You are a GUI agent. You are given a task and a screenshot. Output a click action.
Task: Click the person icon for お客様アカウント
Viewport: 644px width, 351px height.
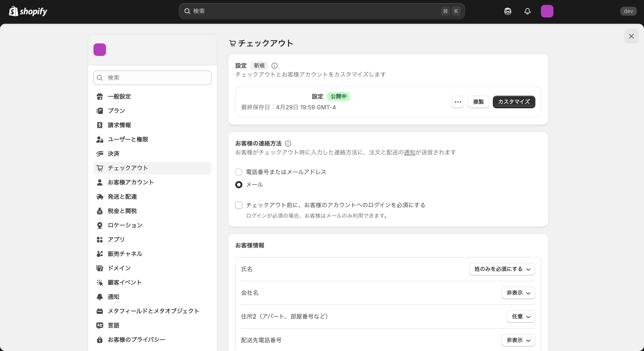pyautogui.click(x=100, y=182)
